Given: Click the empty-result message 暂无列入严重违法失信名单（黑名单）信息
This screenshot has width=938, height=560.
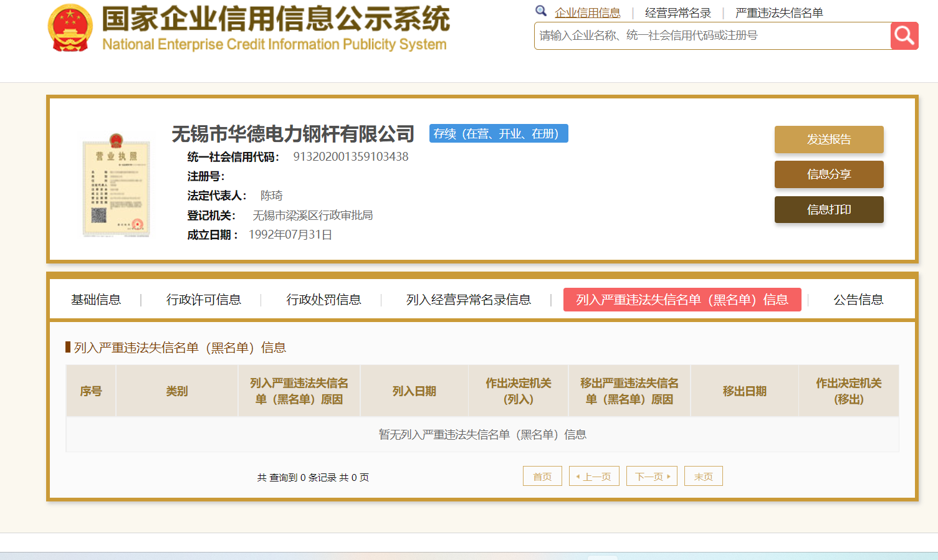Looking at the screenshot, I should (x=482, y=434).
